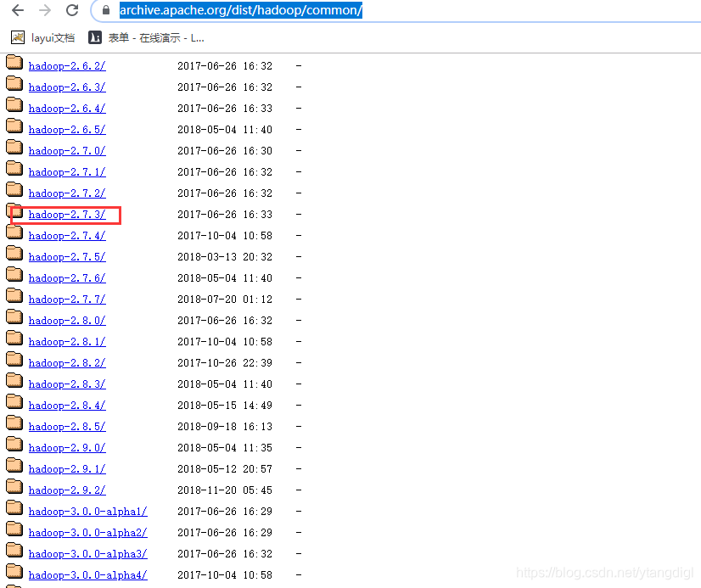Screen dimensions: 701x588
Task: Open the hadoop-2.9.2/ directory link
Action: [67, 490]
